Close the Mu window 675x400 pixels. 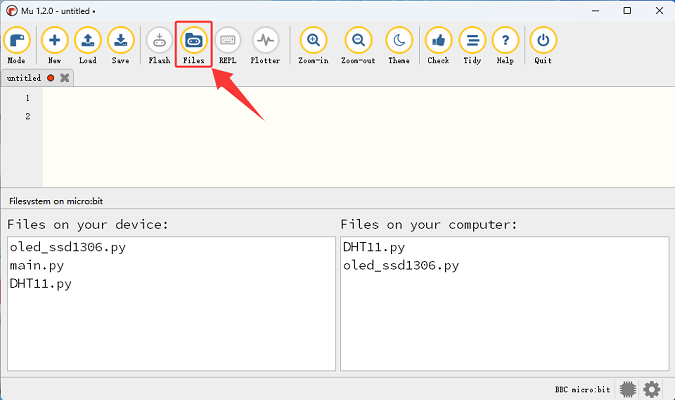(660, 11)
